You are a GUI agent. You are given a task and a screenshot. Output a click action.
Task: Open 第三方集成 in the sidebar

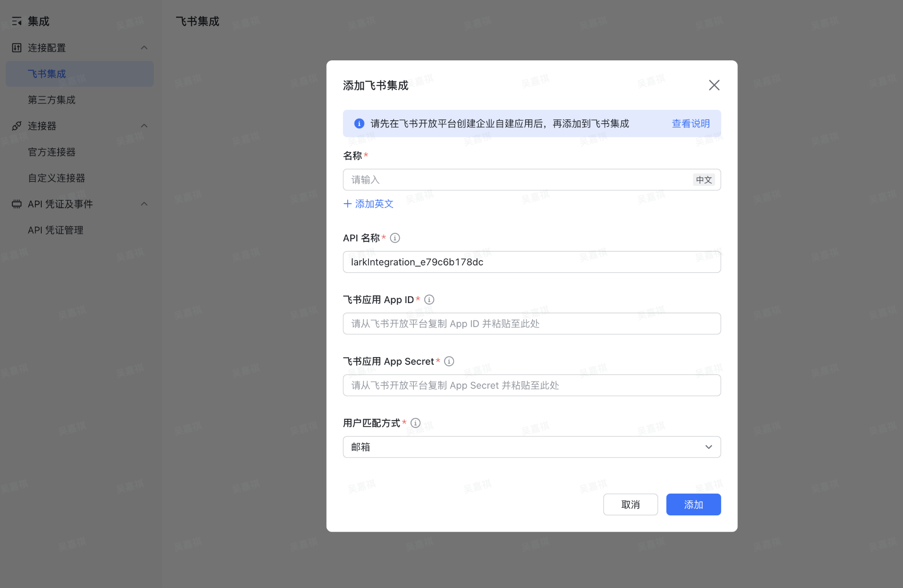pyautogui.click(x=52, y=100)
